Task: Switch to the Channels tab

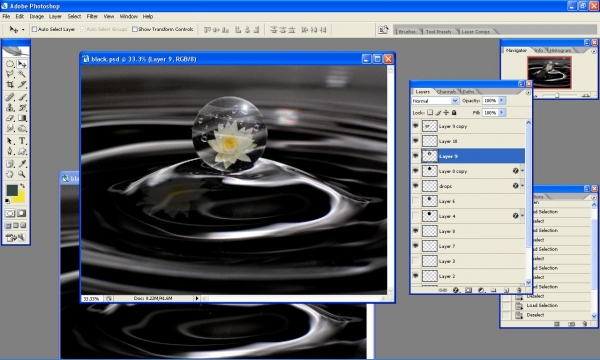Action: [446, 92]
